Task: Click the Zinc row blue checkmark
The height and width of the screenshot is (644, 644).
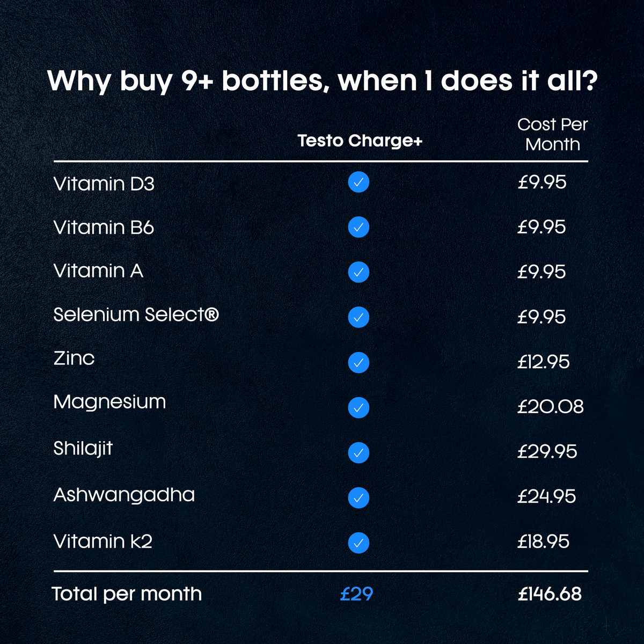Action: pos(358,363)
